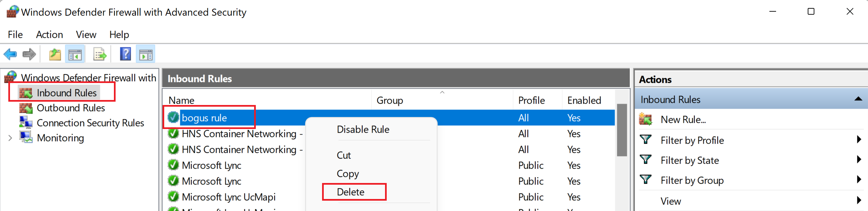Click the Inbound Rules tree icon
The width and height of the screenshot is (868, 211).
(26, 93)
